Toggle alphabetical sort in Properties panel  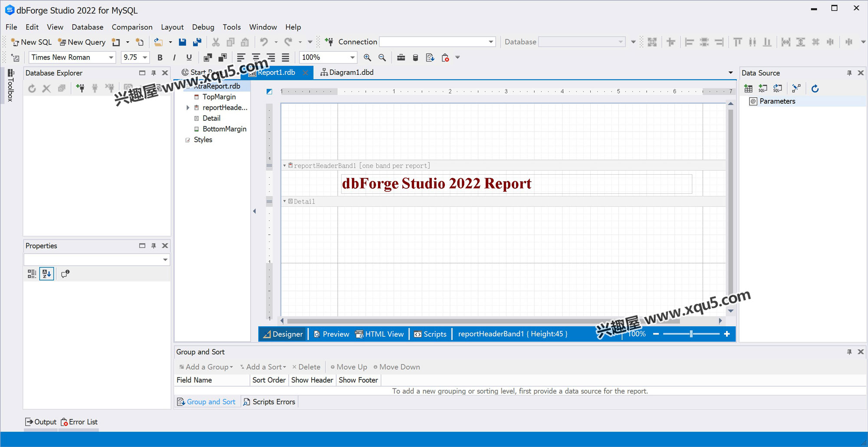click(x=46, y=274)
